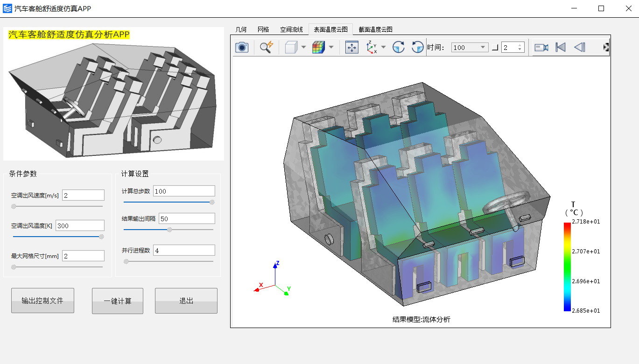Click the rotate counterclockwise view icon
Image resolution: width=639 pixels, height=364 pixels.
coord(417,47)
